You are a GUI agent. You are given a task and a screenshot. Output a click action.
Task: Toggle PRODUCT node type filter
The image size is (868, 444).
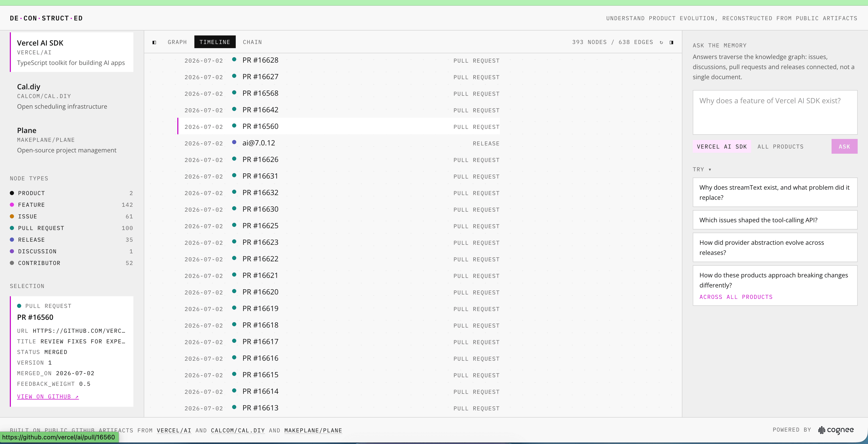(x=71, y=193)
